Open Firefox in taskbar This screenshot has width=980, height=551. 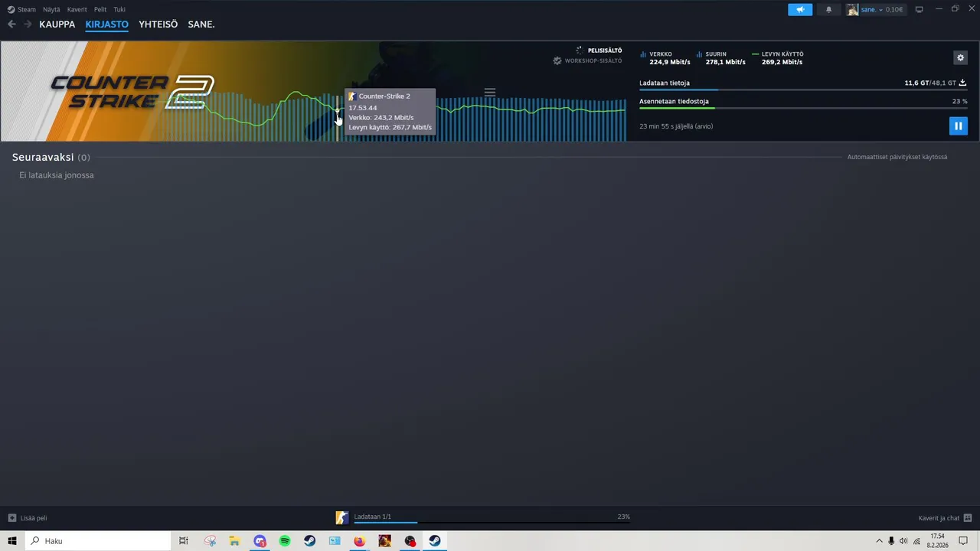[x=359, y=541]
